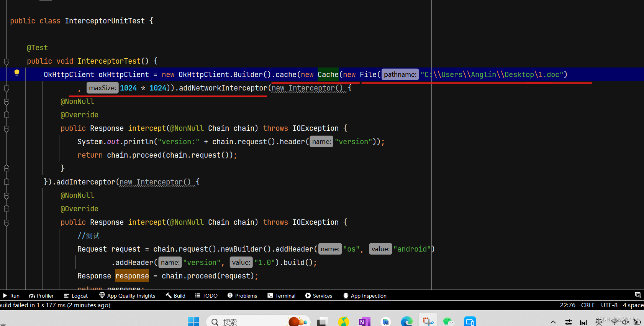Click the highlighted Cache class name
Viewport: 644px width, 326px height.
click(x=328, y=74)
